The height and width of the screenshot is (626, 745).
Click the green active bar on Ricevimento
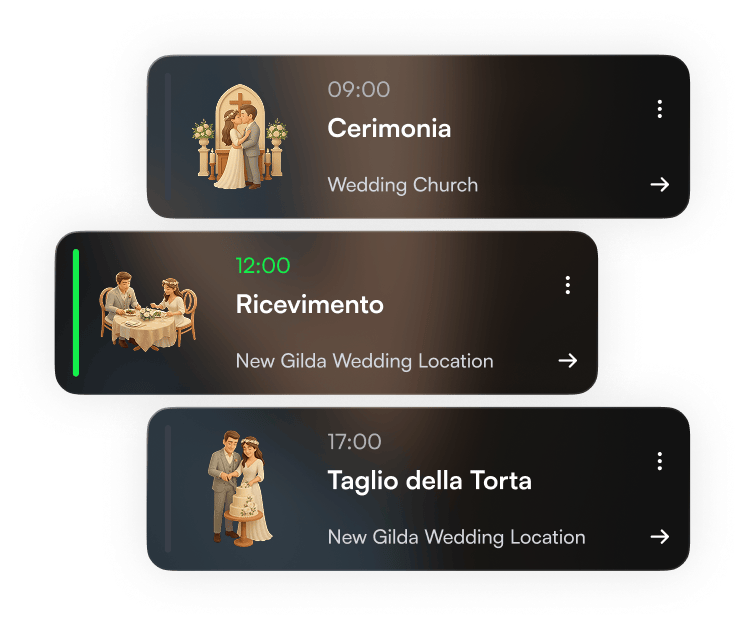coord(76,313)
